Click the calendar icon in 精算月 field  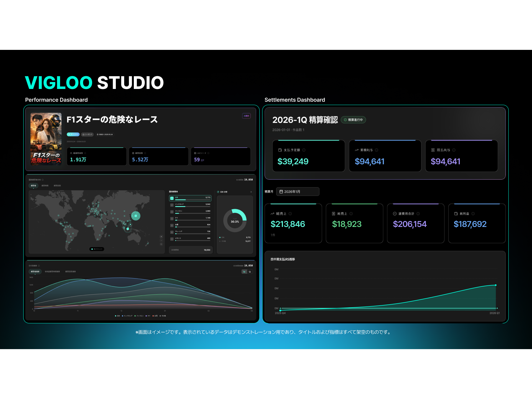[x=281, y=191]
